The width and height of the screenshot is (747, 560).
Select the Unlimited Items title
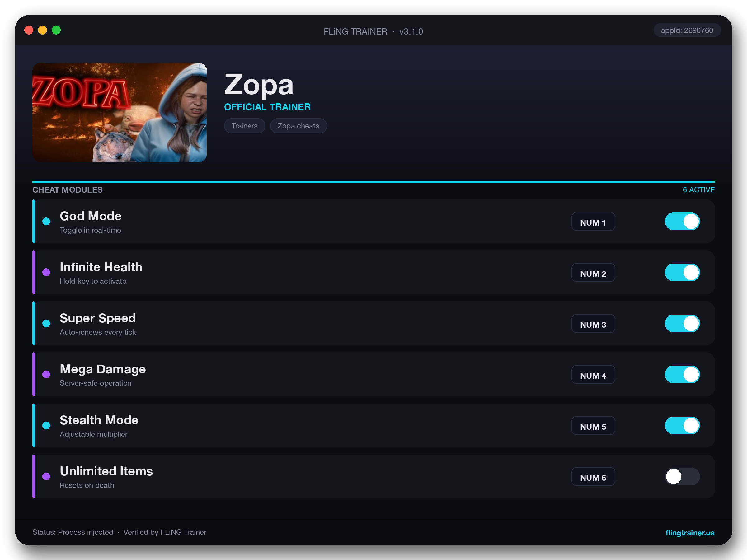106,471
